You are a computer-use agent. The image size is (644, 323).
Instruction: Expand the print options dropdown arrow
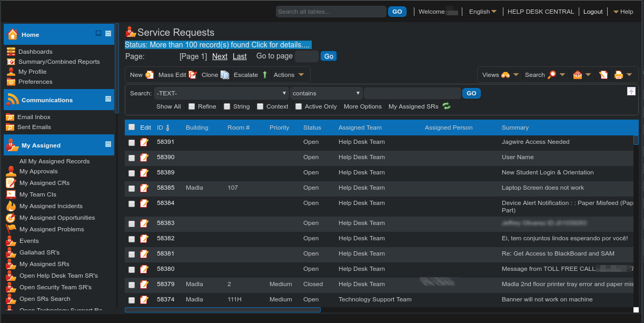point(629,75)
